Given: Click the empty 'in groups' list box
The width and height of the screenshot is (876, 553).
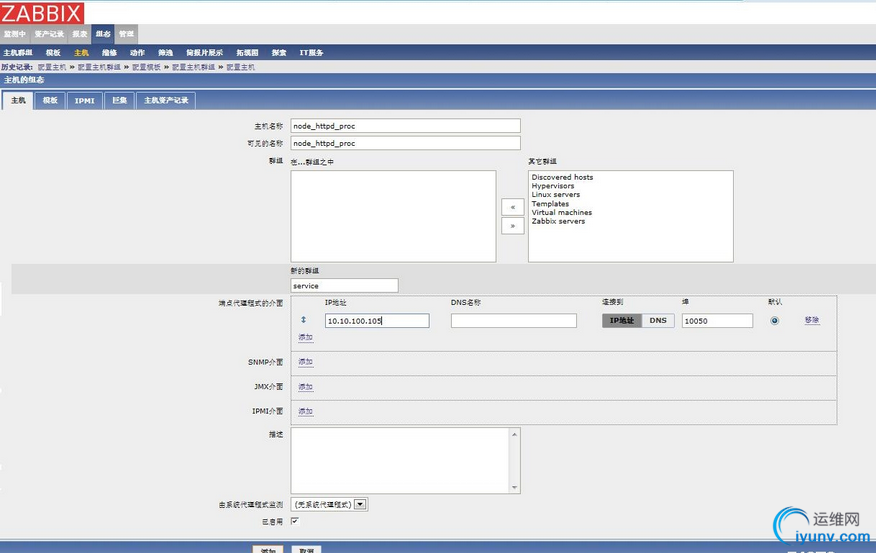Looking at the screenshot, I should [393, 216].
